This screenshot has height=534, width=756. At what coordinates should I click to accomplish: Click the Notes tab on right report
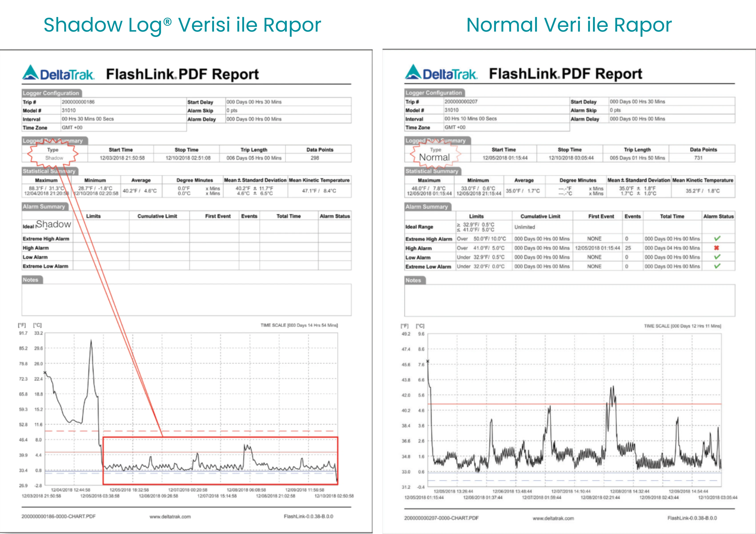pos(414,280)
